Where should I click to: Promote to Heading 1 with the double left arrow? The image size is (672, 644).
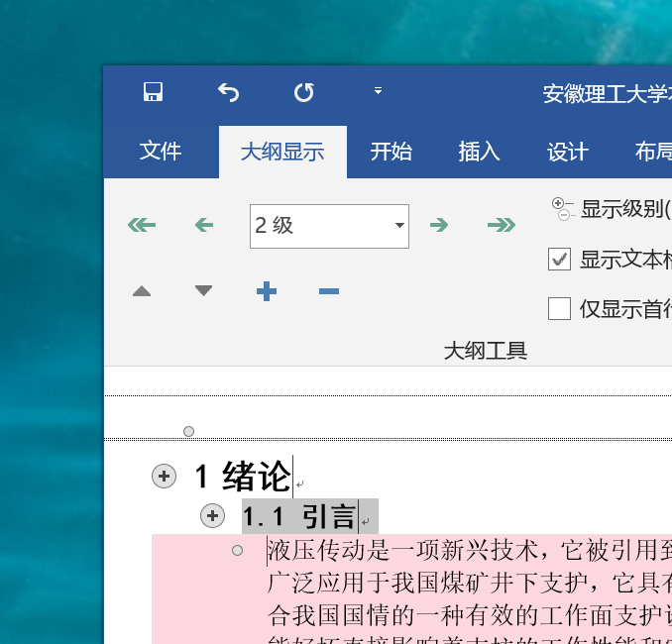[x=142, y=226]
